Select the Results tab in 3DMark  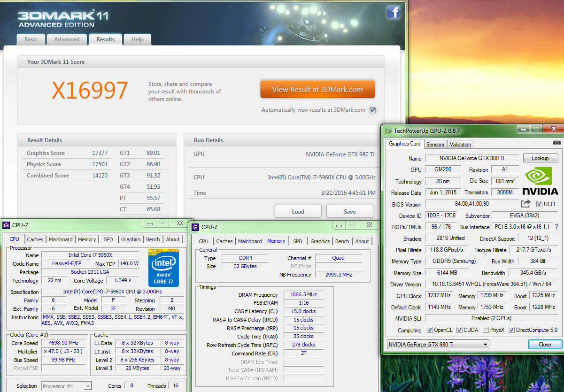click(x=106, y=39)
